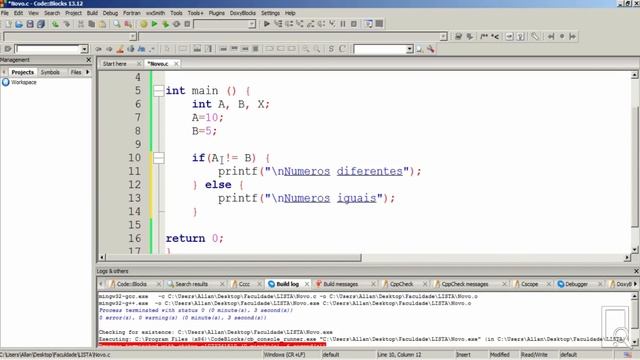Click 'return 0;' on line 16
This screenshot has height=360, width=640.
coord(195,238)
